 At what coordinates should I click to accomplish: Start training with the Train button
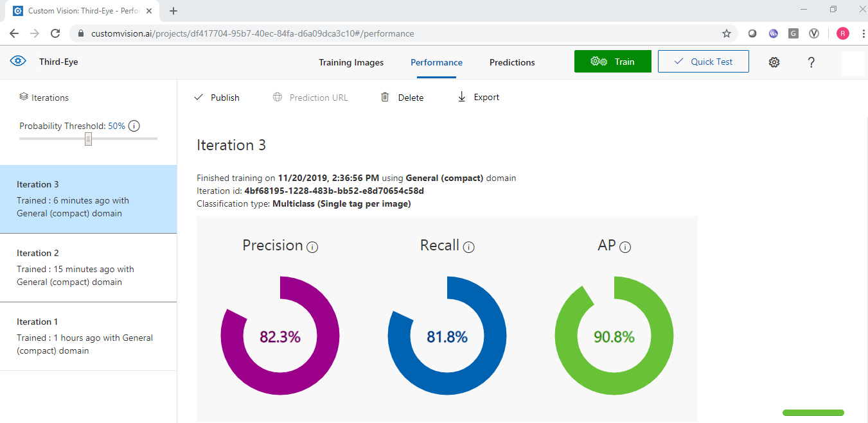click(x=612, y=62)
